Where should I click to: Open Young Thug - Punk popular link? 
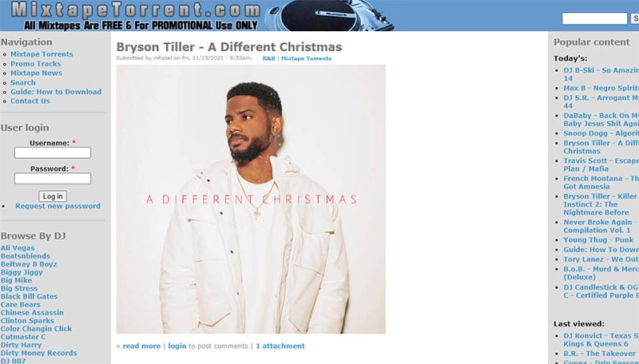tap(598, 240)
